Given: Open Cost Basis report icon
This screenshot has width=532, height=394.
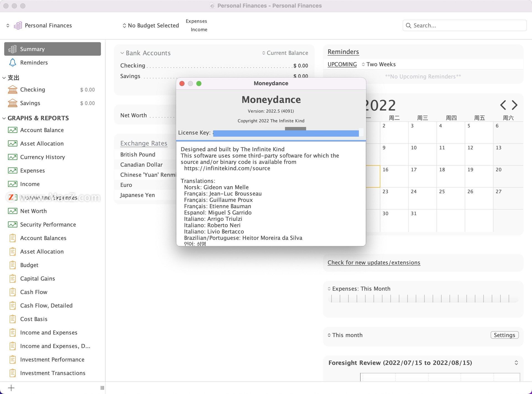Looking at the screenshot, I should 12,319.
